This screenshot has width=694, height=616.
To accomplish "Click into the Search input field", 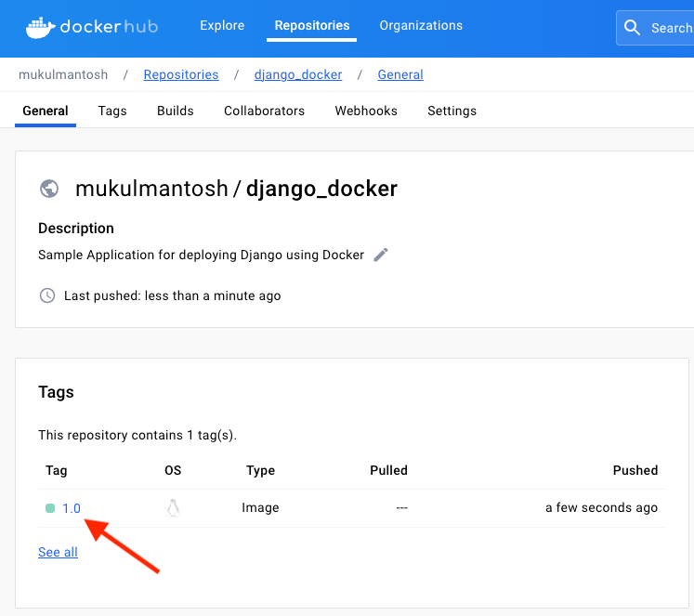I will (671, 28).
